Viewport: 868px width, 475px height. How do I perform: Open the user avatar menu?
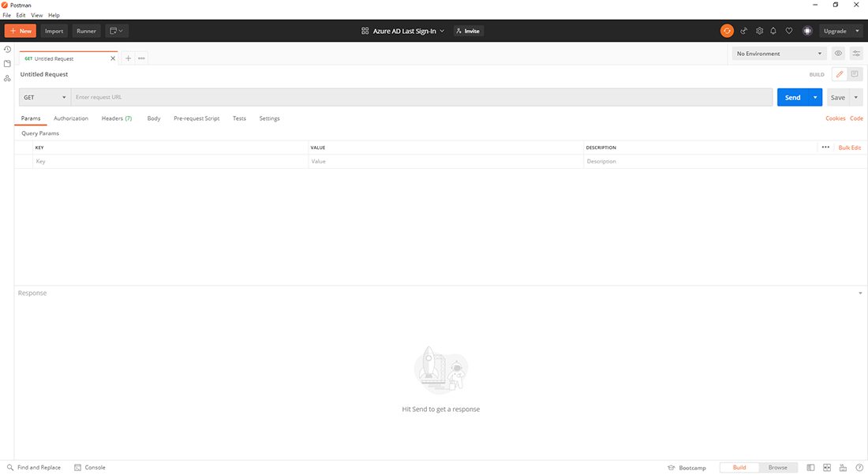coord(807,31)
